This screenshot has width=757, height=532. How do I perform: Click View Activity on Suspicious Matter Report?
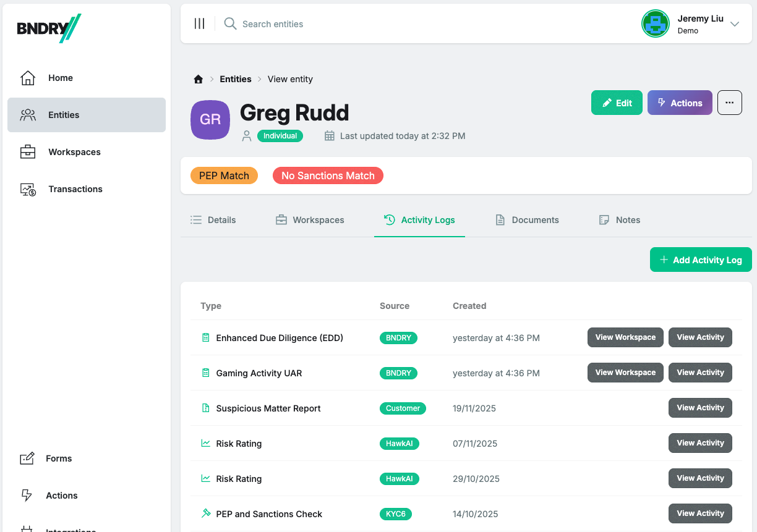coord(700,407)
